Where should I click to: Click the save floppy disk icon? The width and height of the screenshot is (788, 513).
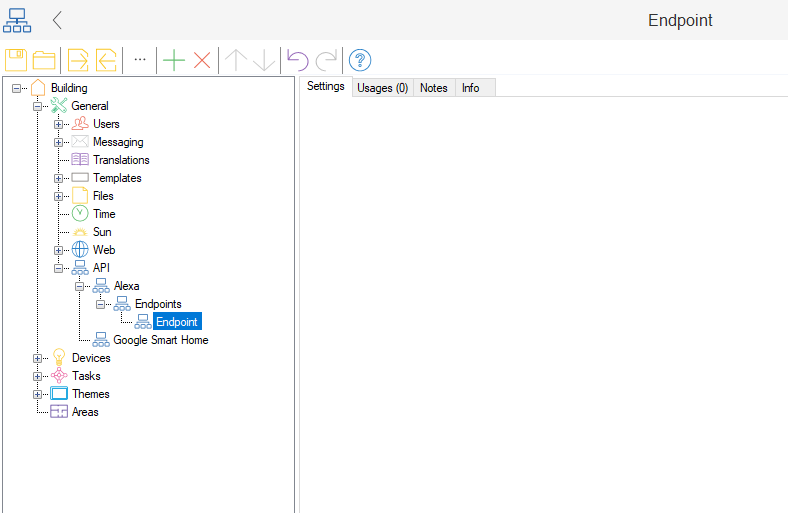coord(16,60)
